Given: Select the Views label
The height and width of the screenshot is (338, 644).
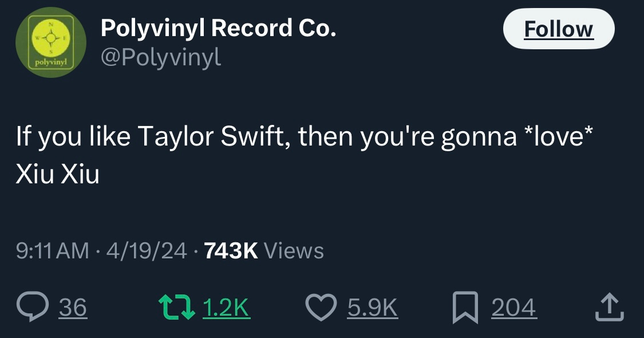Looking at the screenshot, I should click(294, 251).
